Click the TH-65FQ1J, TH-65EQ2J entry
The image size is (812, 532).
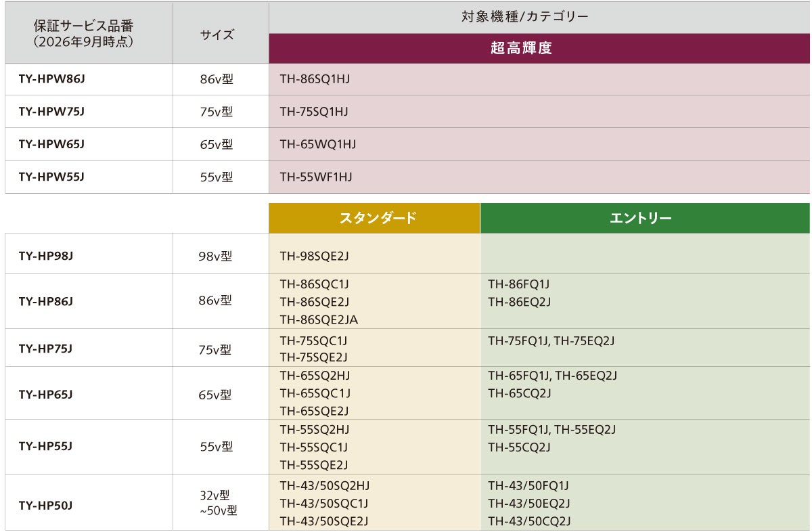(552, 376)
